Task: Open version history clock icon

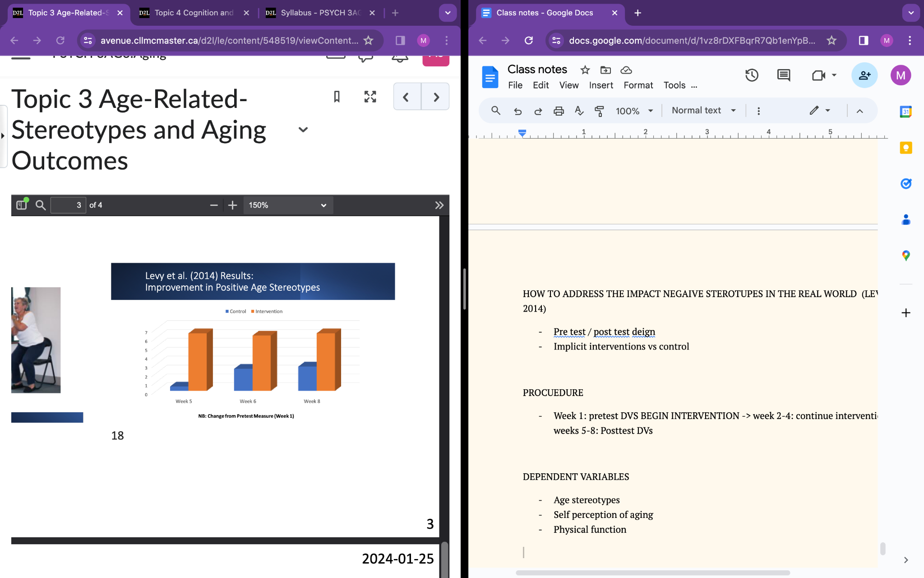Action: [x=752, y=75]
